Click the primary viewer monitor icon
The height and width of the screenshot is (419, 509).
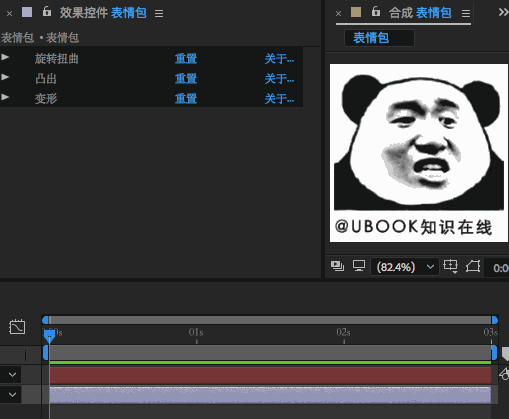359,266
